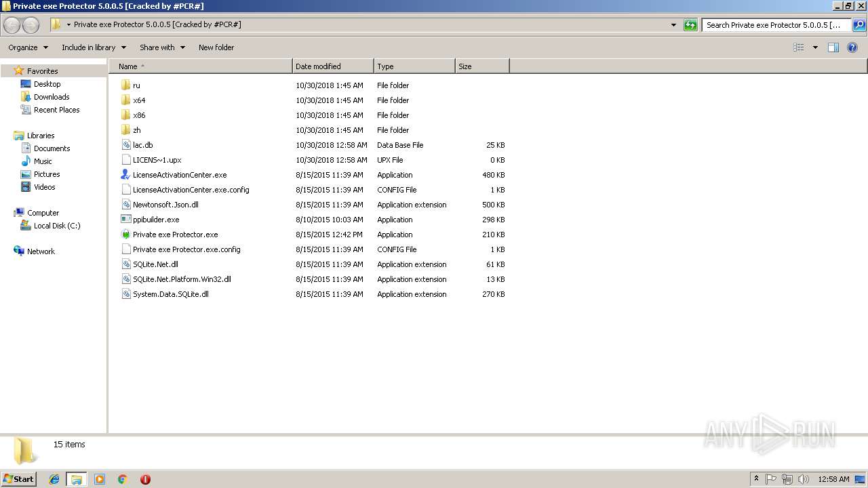
Task: Open Local Disk (C:)
Action: point(57,226)
